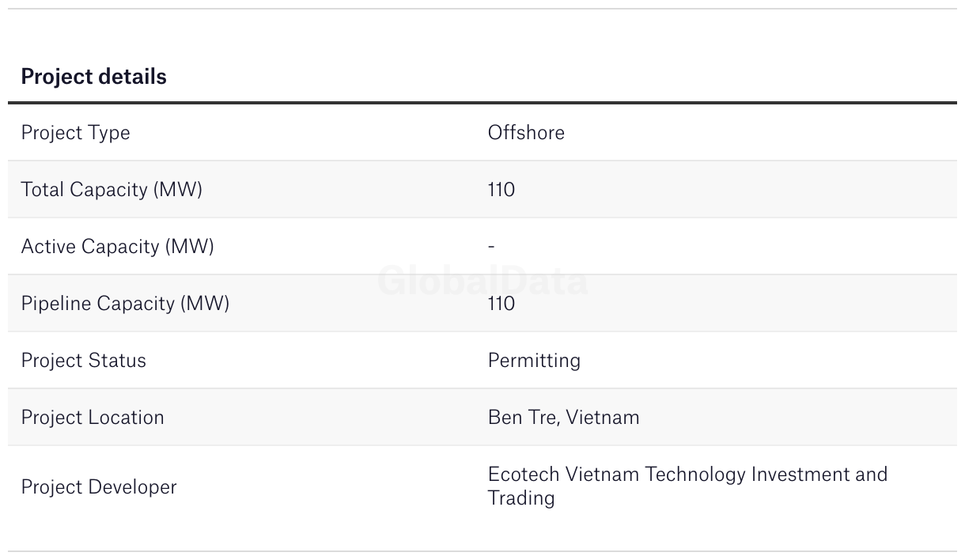Click the Total Capacity value 110
Image resolution: width=965 pixels, height=560 pixels.
tap(501, 190)
